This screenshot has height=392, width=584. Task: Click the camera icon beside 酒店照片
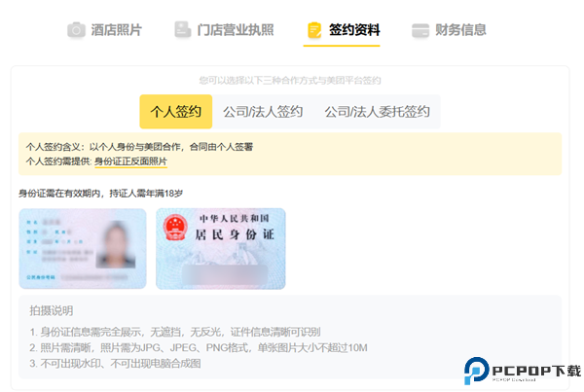tap(76, 30)
